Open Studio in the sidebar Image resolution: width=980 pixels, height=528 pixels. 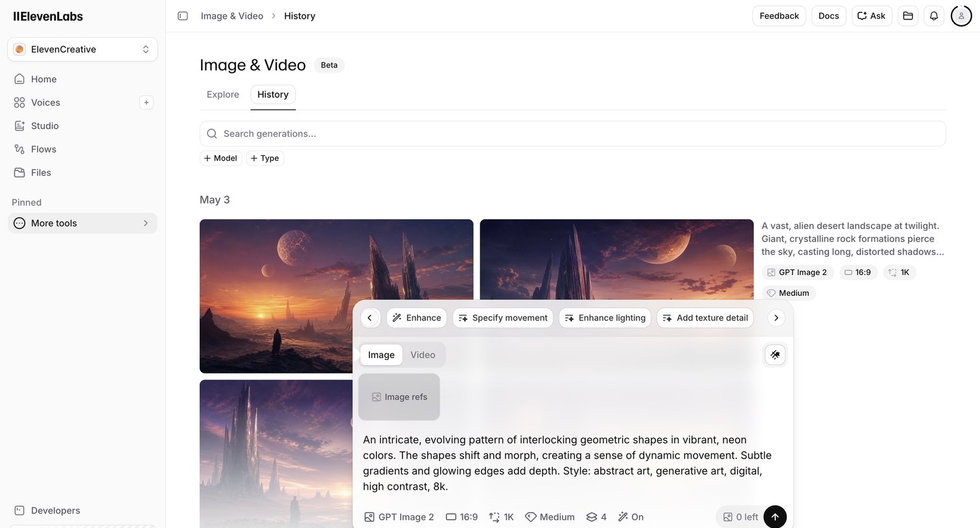click(x=82, y=126)
